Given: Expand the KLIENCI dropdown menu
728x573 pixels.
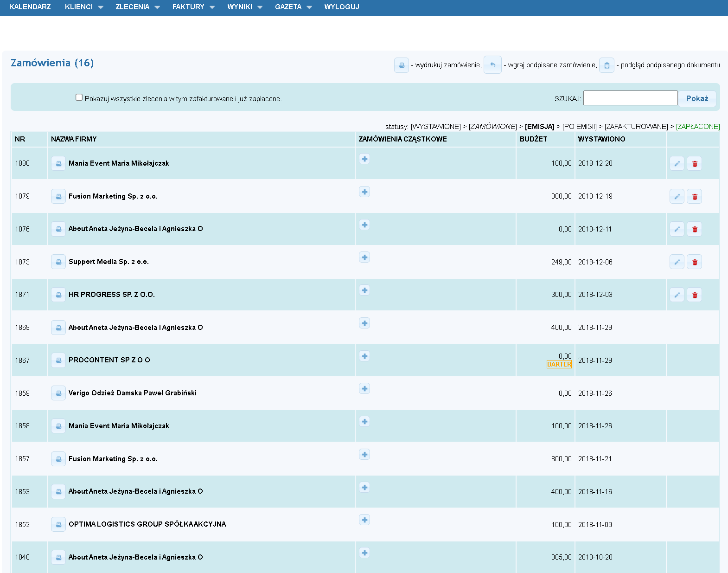Looking at the screenshot, I should coord(83,7).
